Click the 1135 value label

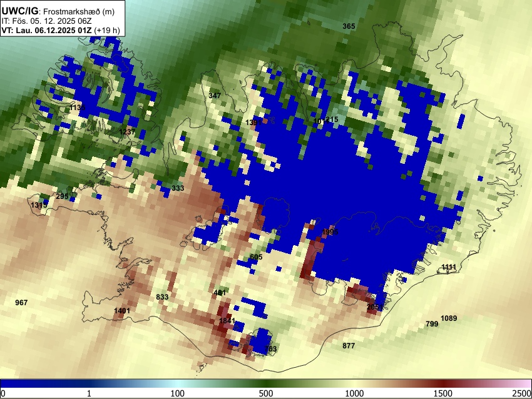point(78,108)
